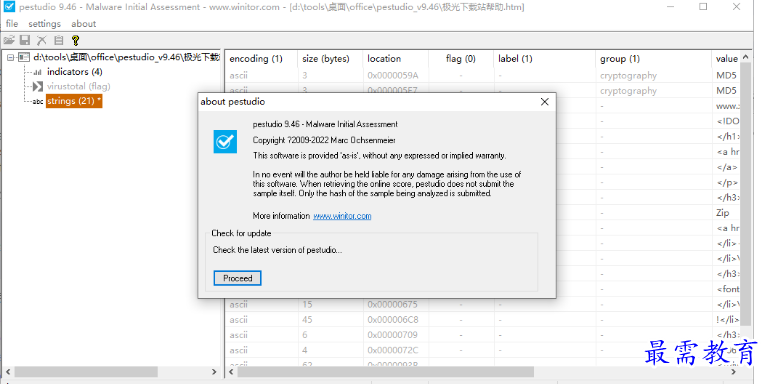Close the about pestudio dialog

(x=545, y=102)
